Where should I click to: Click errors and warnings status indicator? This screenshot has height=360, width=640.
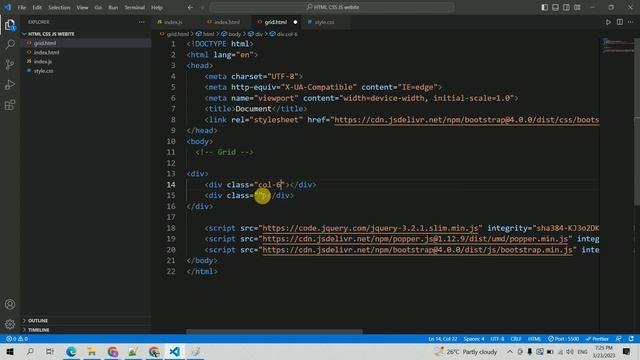17,339
